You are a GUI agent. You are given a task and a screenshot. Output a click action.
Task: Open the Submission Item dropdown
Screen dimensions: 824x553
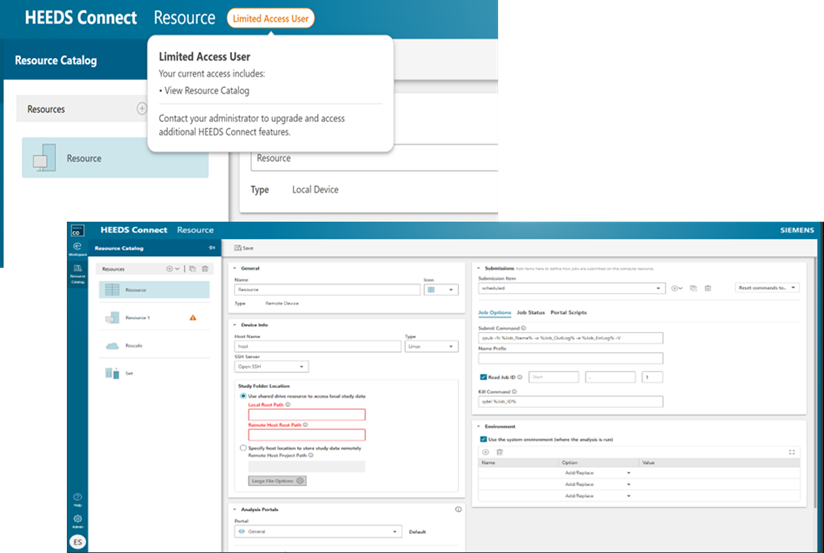click(x=572, y=288)
